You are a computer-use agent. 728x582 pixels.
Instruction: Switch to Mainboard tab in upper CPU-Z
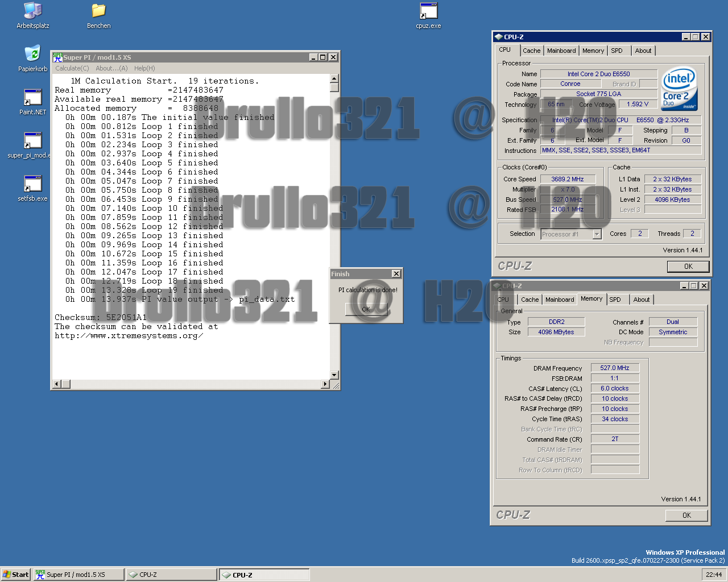561,51
